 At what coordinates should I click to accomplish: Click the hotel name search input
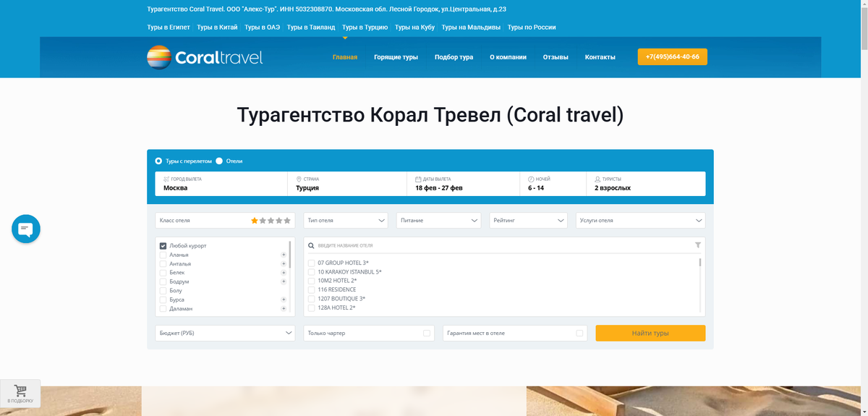click(504, 245)
